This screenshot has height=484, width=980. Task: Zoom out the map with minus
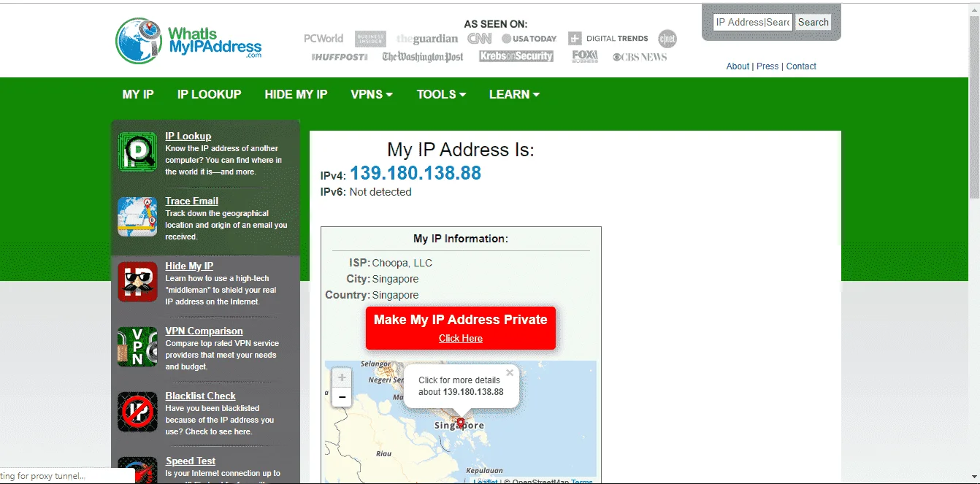click(x=342, y=397)
